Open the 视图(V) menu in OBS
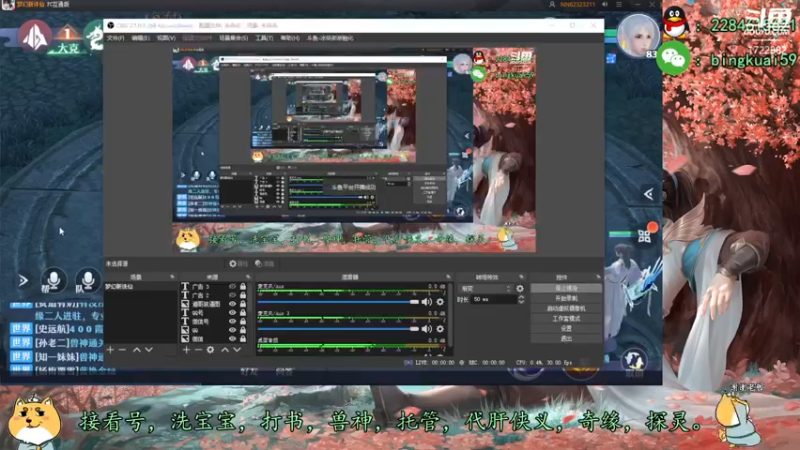The height and width of the screenshot is (450, 800). (x=166, y=38)
